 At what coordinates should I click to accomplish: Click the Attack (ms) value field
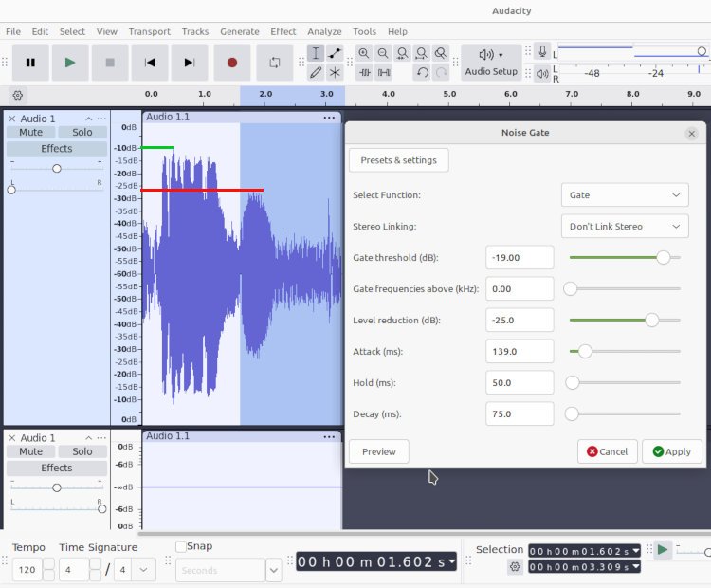tap(520, 352)
